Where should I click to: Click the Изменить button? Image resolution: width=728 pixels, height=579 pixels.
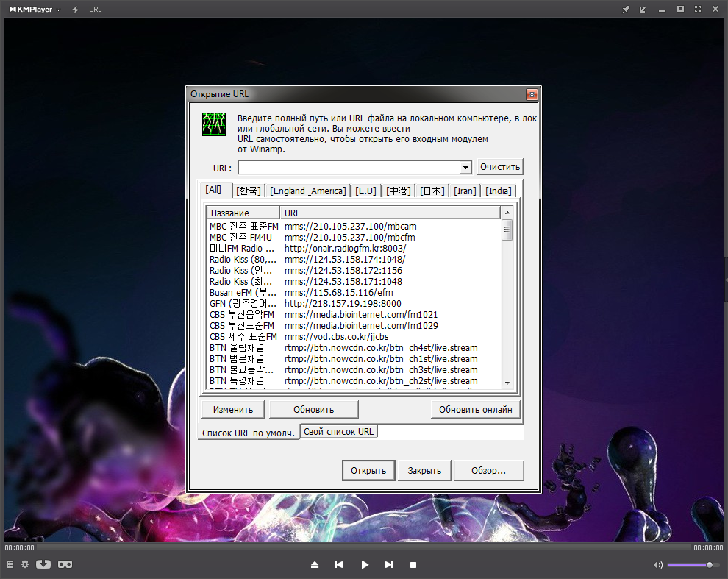click(x=233, y=409)
